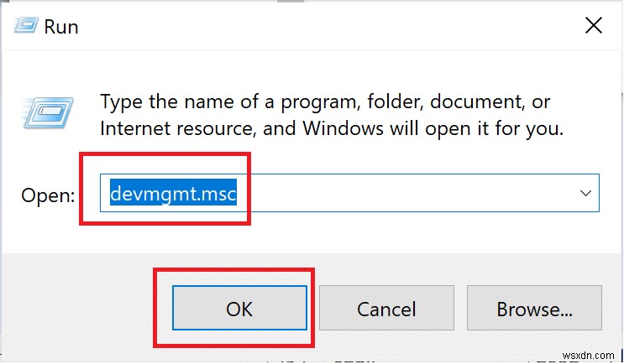Close the Run dialog with the X
Screen dimensions: 624x364
(x=593, y=26)
